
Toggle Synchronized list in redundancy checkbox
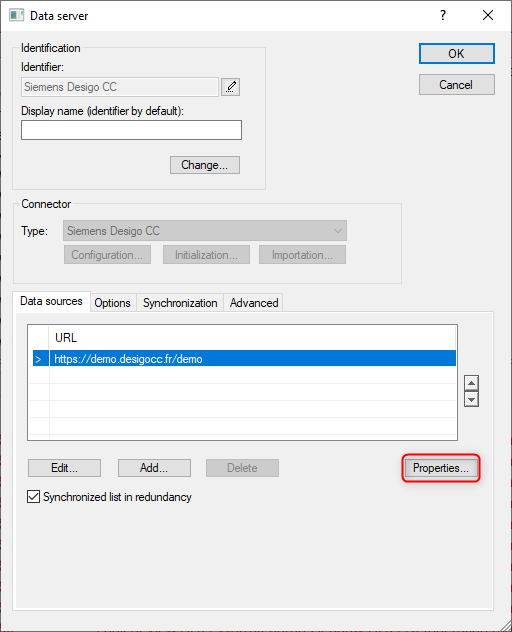coord(33,497)
